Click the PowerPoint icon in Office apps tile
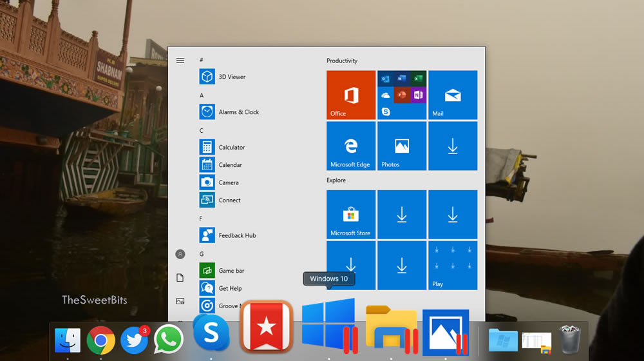This screenshot has width=644, height=361. point(402,95)
